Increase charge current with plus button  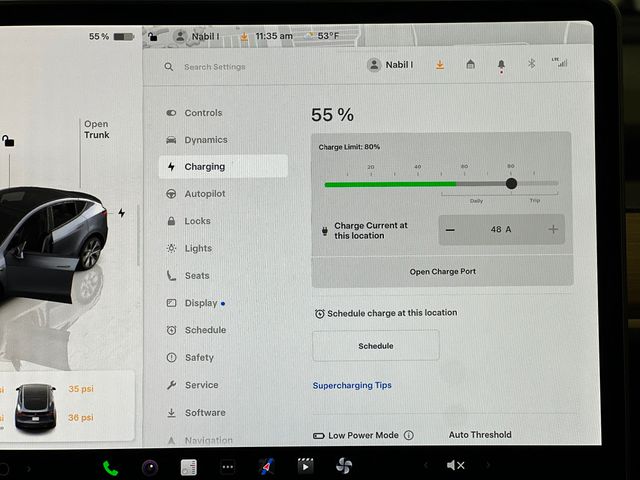point(553,229)
